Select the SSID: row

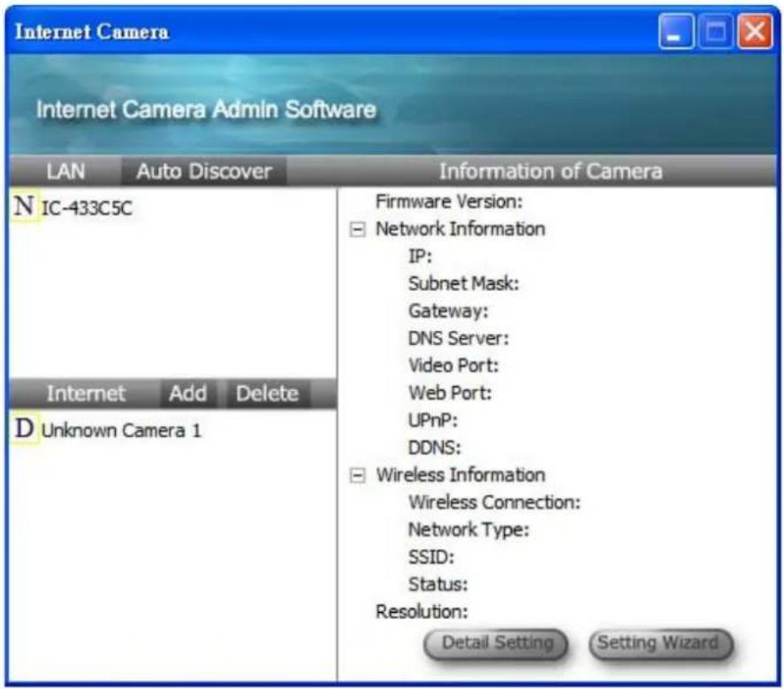(x=431, y=557)
